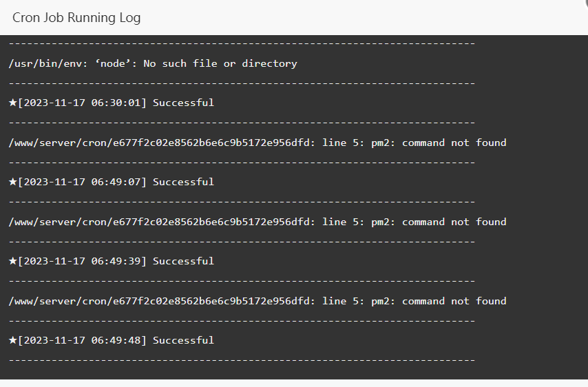Click the 2023-11-17 06:49:39 timestamp

tap(82, 261)
